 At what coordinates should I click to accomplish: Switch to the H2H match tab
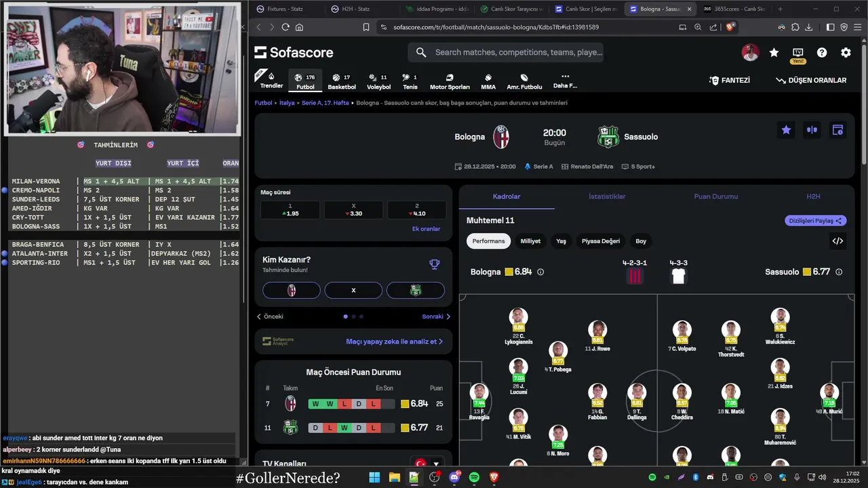(813, 197)
